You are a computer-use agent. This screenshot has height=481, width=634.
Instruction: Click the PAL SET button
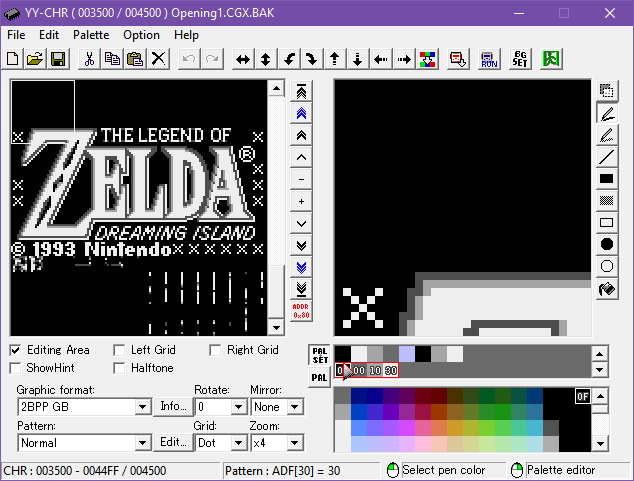(x=319, y=355)
